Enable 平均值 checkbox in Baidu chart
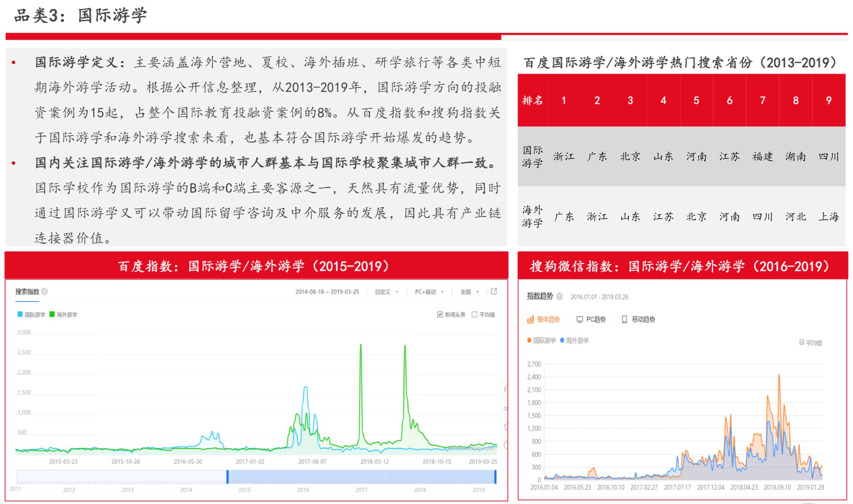The height and width of the screenshot is (504, 853). coord(474,314)
